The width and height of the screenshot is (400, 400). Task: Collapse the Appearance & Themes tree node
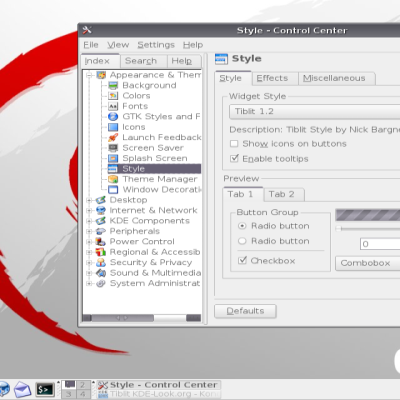(x=89, y=75)
